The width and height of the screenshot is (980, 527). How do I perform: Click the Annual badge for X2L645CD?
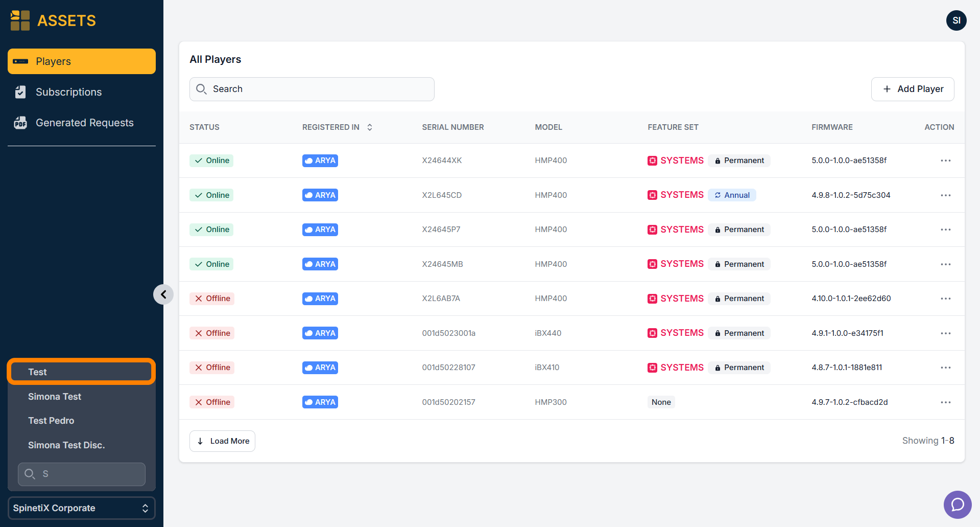732,195
